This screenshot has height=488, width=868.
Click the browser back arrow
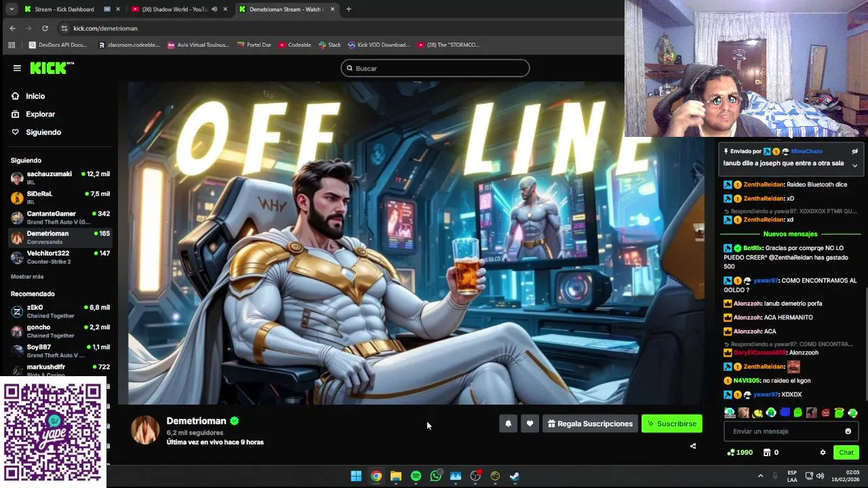[x=12, y=28]
